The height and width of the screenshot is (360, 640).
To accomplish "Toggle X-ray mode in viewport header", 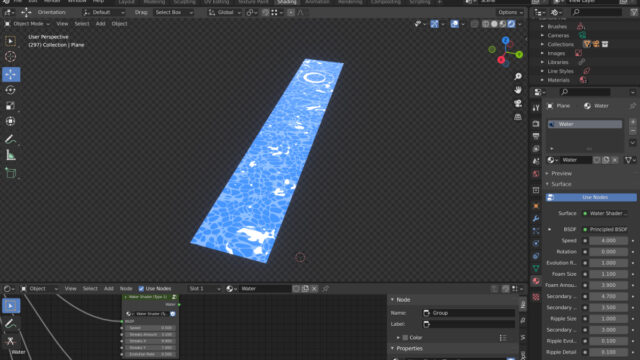I will pyautogui.click(x=474, y=24).
